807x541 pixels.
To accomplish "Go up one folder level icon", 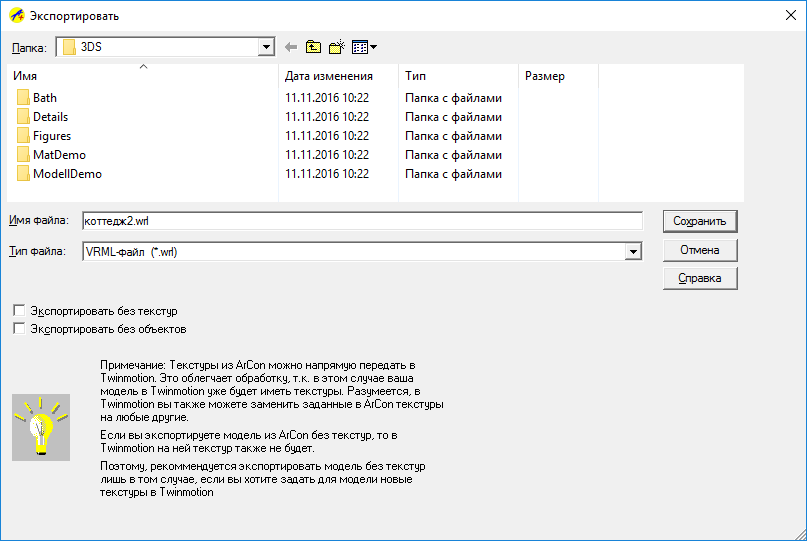I will pos(314,47).
